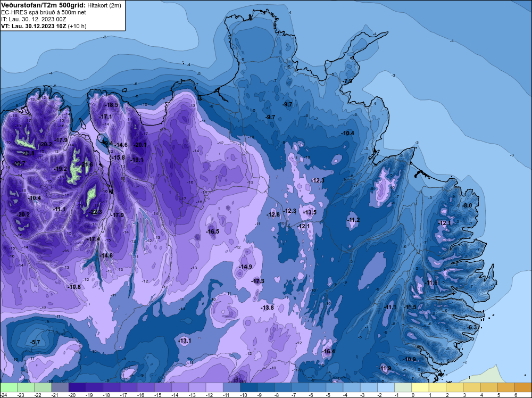Click the -6.3 temperature label
This screenshot has height=398, width=532.
click(x=472, y=327)
